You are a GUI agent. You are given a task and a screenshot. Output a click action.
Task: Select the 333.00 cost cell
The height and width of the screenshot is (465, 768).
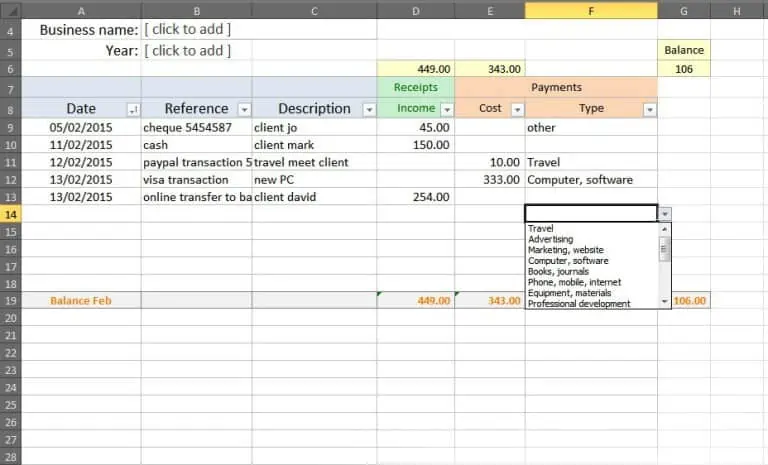click(490, 180)
